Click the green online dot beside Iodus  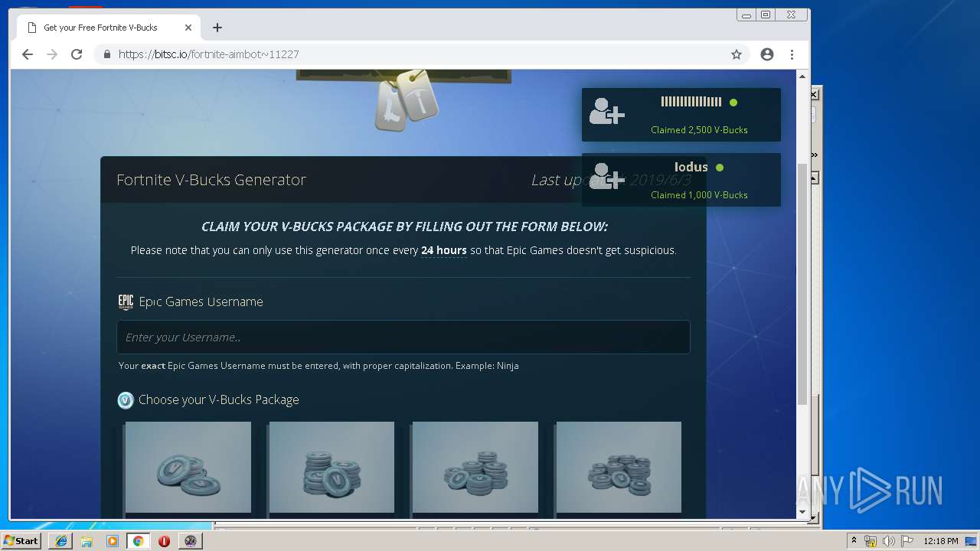point(720,167)
